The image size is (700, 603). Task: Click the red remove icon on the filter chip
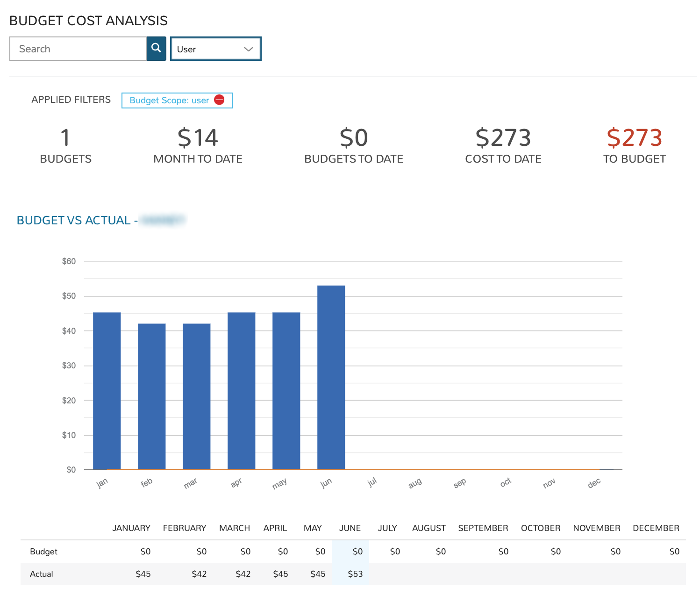pyautogui.click(x=220, y=100)
